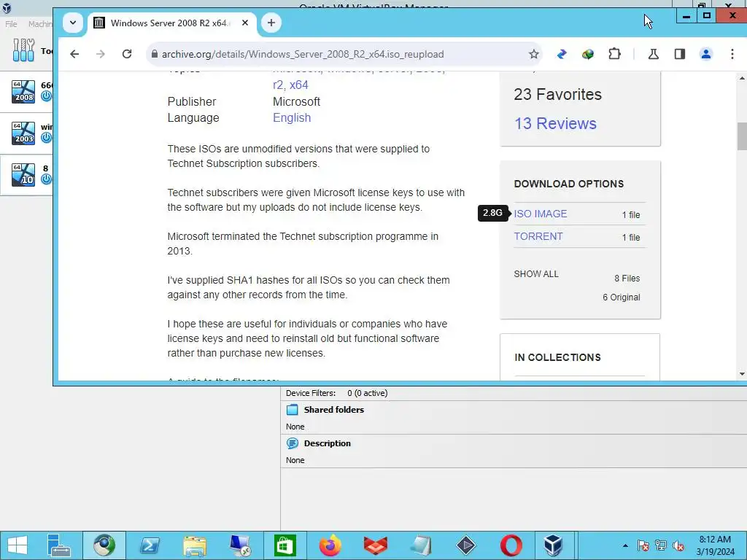Bookmark this page with the star icon
This screenshot has height=560, width=747.
[533, 54]
